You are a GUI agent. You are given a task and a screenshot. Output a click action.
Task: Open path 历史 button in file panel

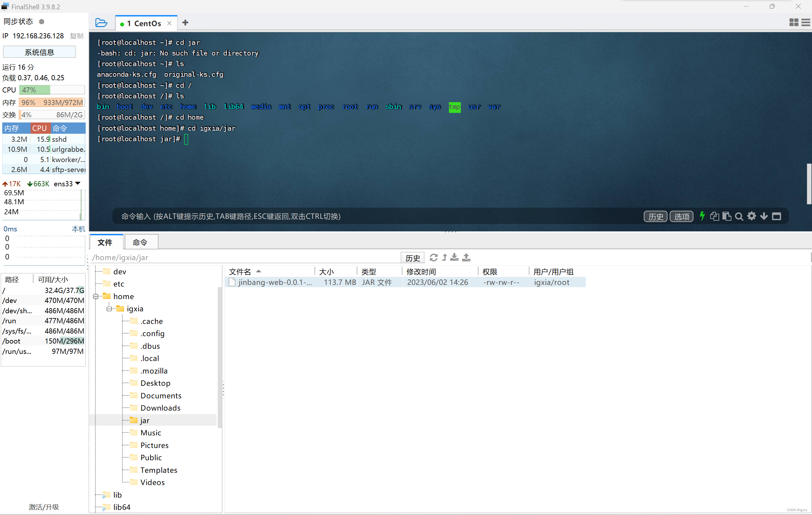click(x=412, y=258)
